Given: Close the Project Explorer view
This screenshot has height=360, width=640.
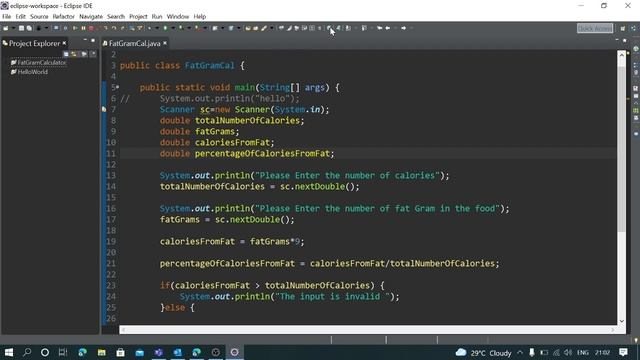Looking at the screenshot, I should [x=64, y=43].
